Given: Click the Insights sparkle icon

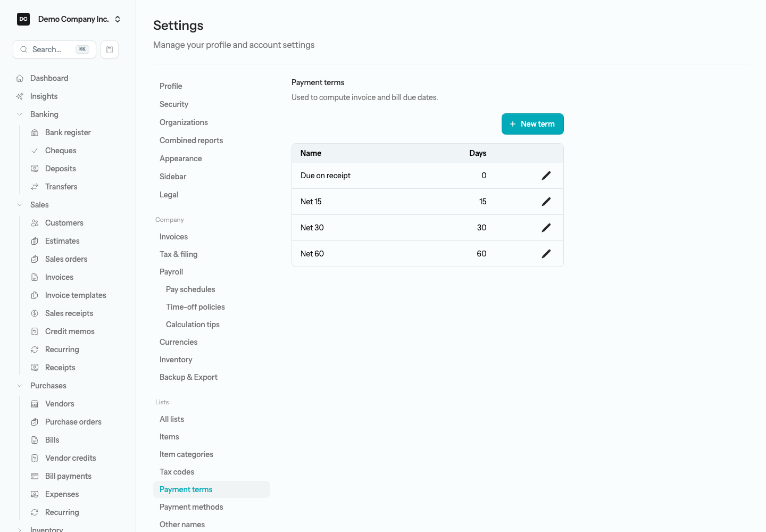Looking at the screenshot, I should [20, 96].
